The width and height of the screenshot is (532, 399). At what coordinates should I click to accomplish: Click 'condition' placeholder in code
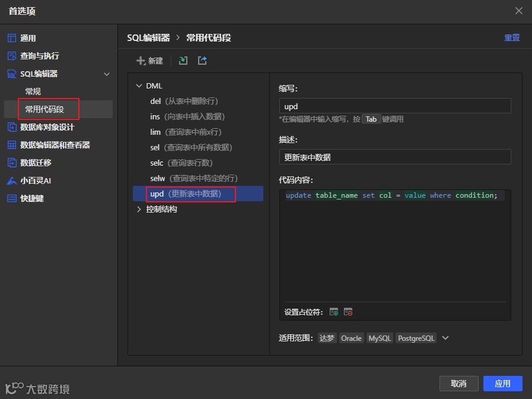pyautogui.click(x=474, y=195)
